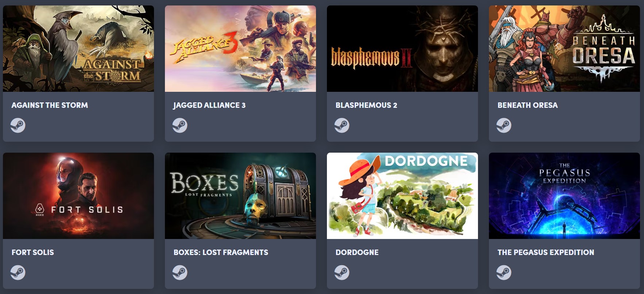The width and height of the screenshot is (644, 294).
Task: Open the Boxes Lost Fragments artwork
Action: [x=240, y=196]
